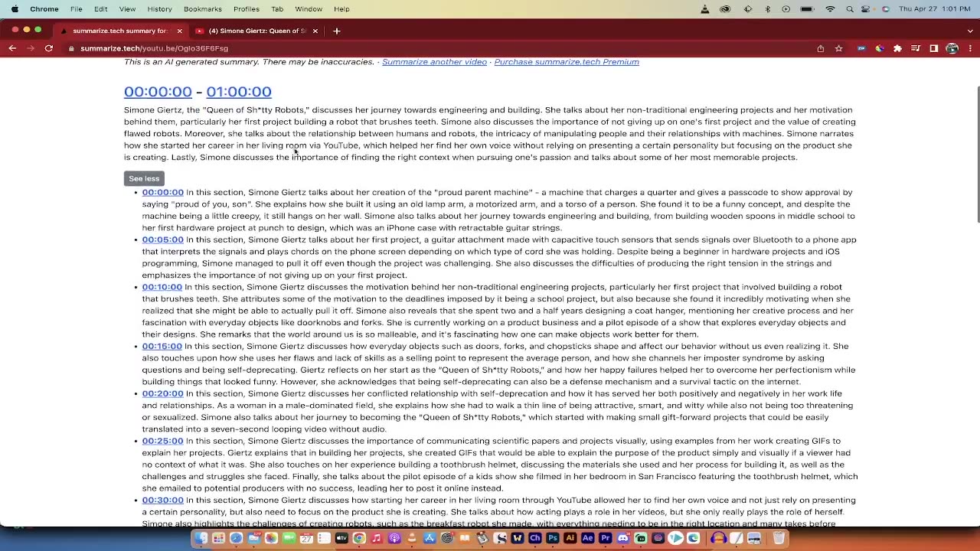
Task: Jump to 00:10:00 section timestamp
Action: coord(162,287)
